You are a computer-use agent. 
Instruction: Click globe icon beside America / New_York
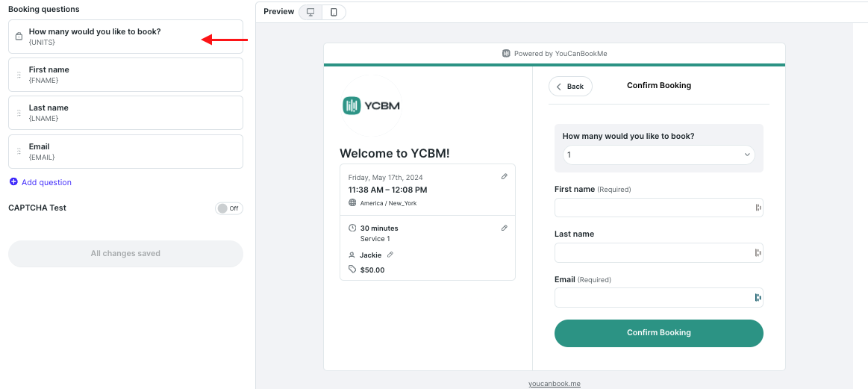coord(352,203)
